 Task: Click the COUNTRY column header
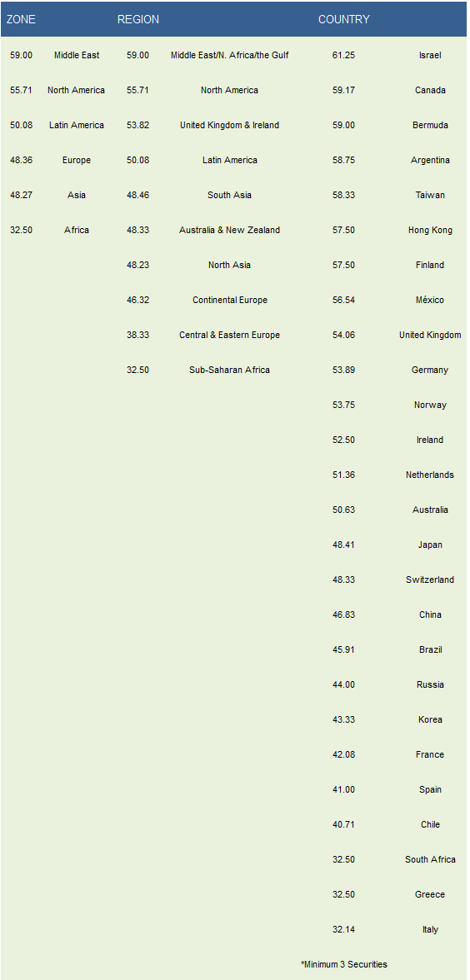pos(343,19)
